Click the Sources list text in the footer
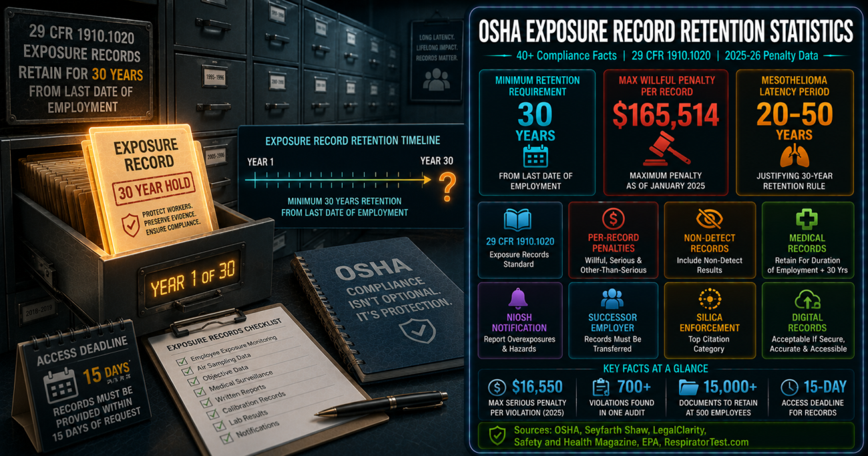The width and height of the screenshot is (868, 456). point(631,436)
